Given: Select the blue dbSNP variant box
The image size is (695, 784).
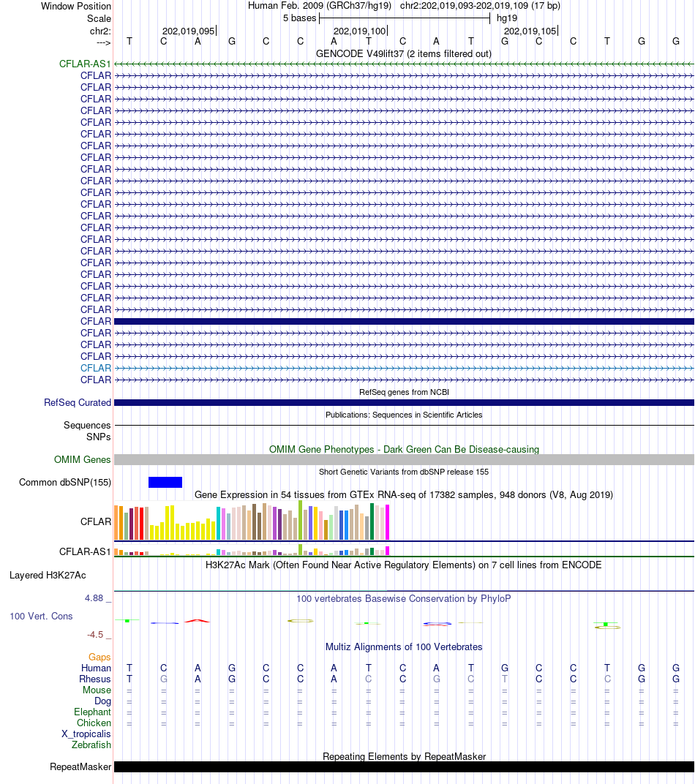Looking at the screenshot, I should click(165, 482).
